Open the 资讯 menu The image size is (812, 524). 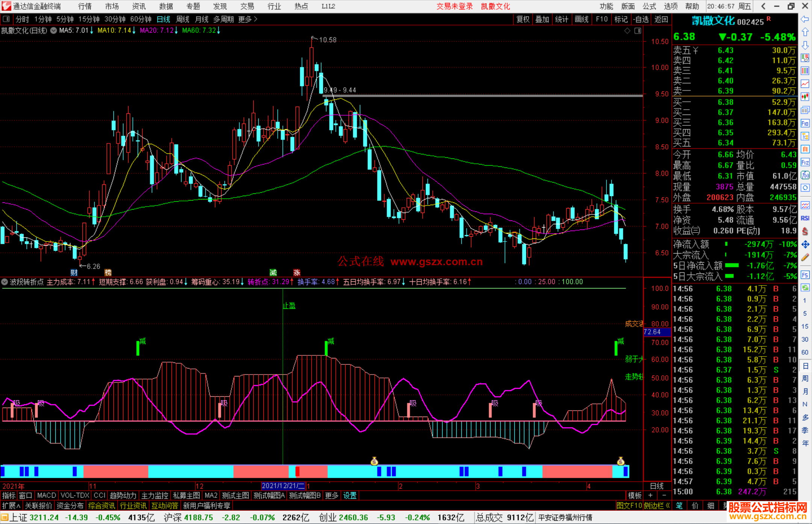point(139,6)
